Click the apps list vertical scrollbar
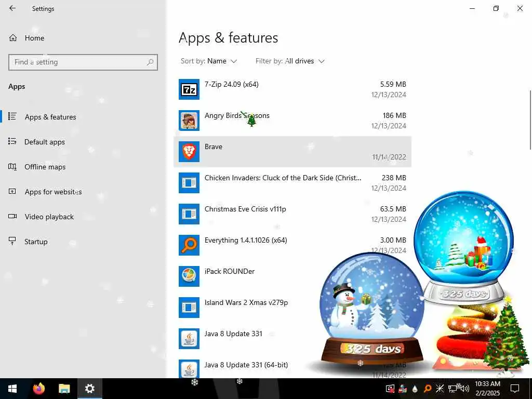Image resolution: width=532 pixels, height=399 pixels. (530, 120)
